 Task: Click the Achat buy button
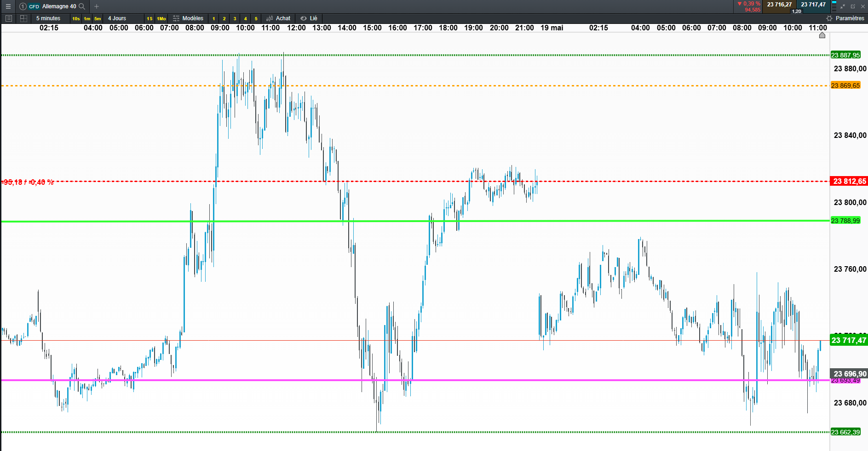[x=278, y=18]
